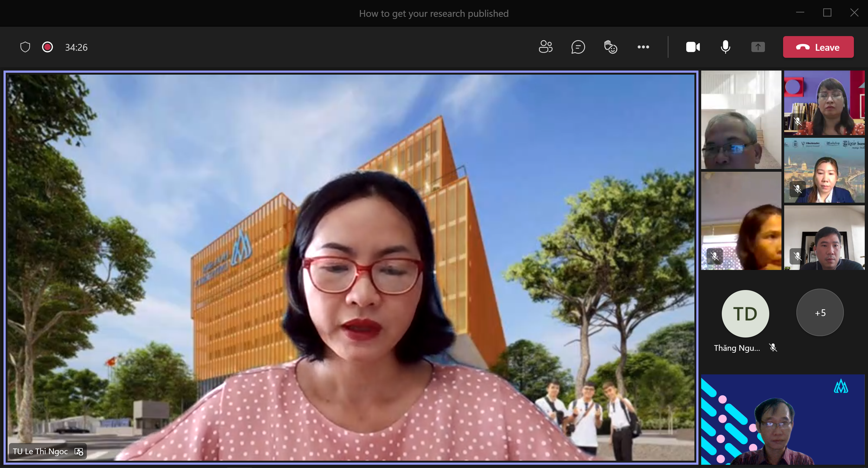This screenshot has width=868, height=468.
Task: Leave the meeting
Action: point(818,47)
